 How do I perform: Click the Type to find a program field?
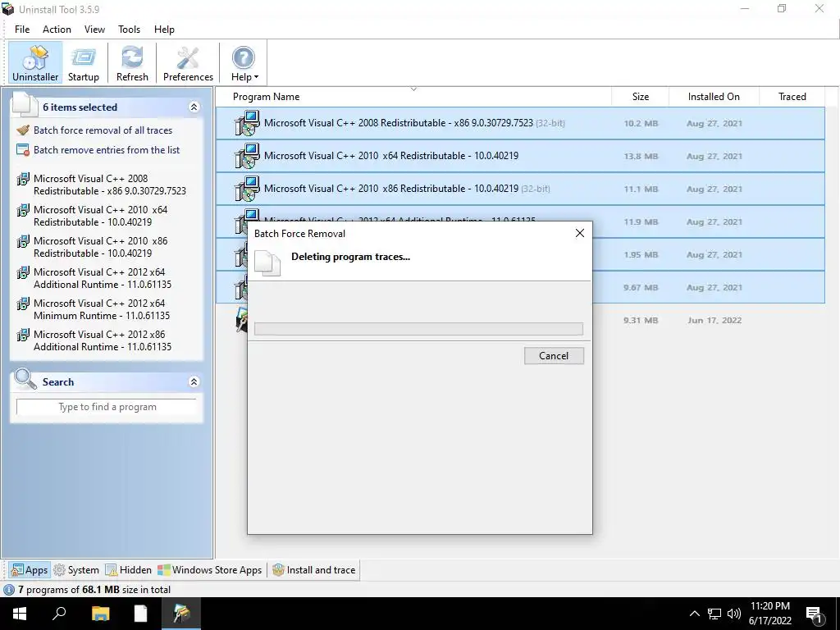[107, 407]
